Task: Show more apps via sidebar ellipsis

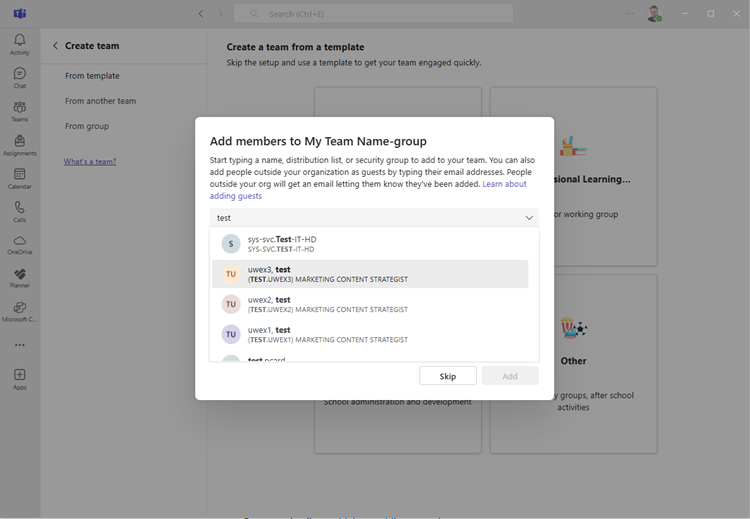Action: [19, 345]
